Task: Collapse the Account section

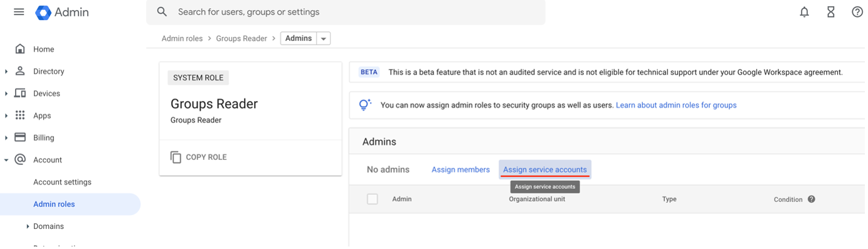Action: pyautogui.click(x=6, y=160)
